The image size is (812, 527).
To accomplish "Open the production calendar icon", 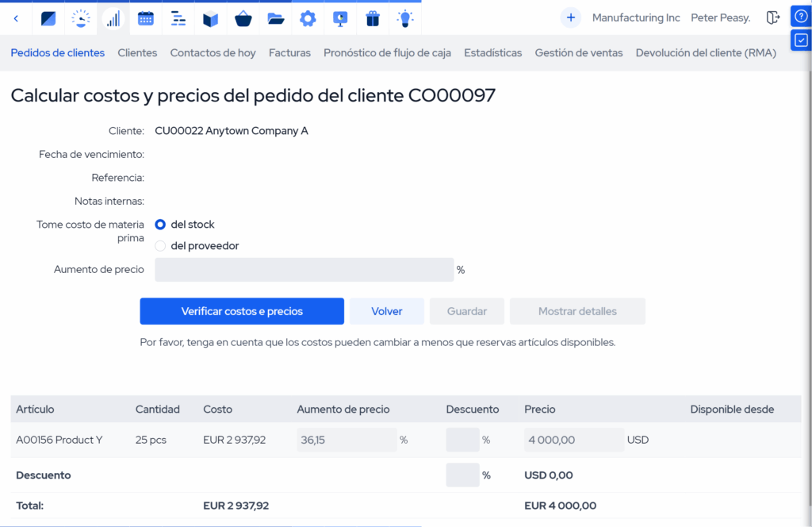I will click(145, 17).
